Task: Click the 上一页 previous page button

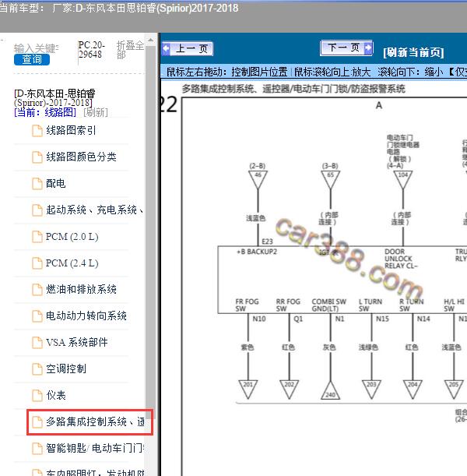Action: tap(188, 48)
